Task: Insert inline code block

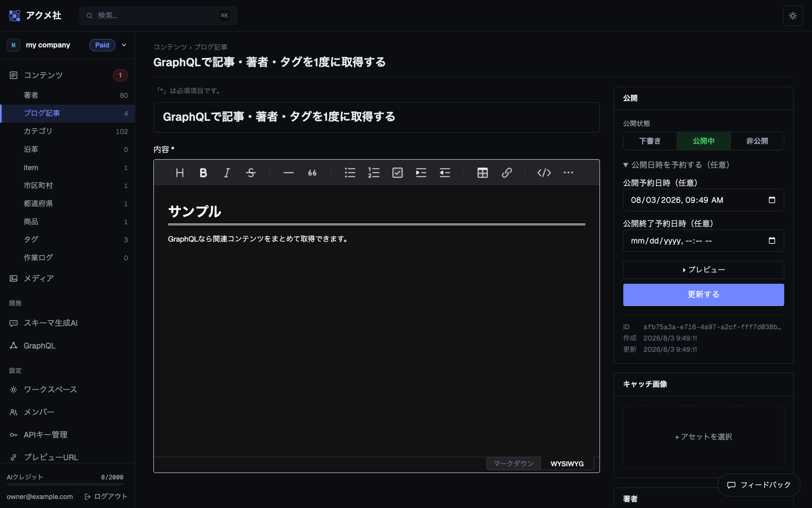Action: pos(544,173)
